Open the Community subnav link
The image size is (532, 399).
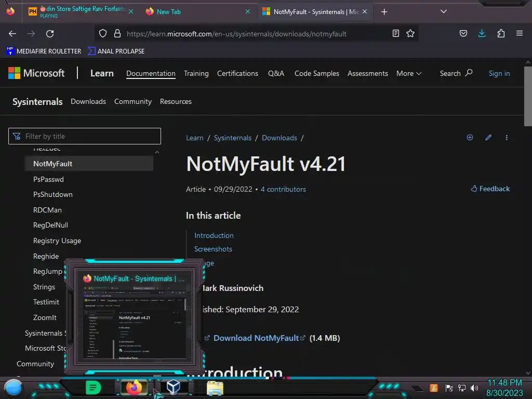pos(132,101)
